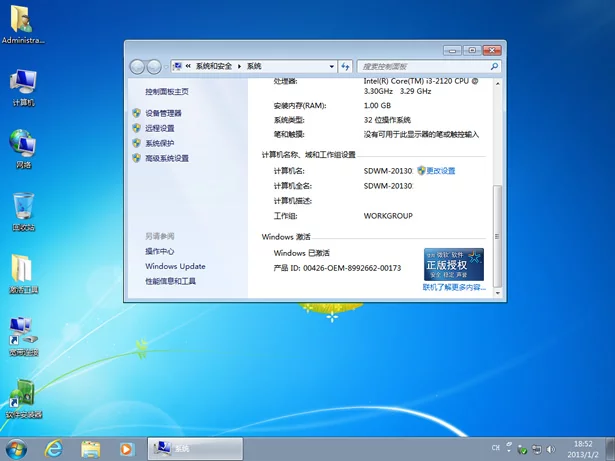Open the address bar history dropdown
This screenshot has height=461, width=615.
[x=332, y=67]
